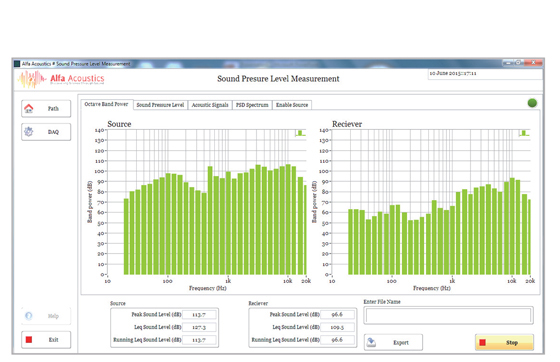The image size is (560, 362).
Task: Click the Receiver Leq Sound Level value
Action: pos(337,327)
